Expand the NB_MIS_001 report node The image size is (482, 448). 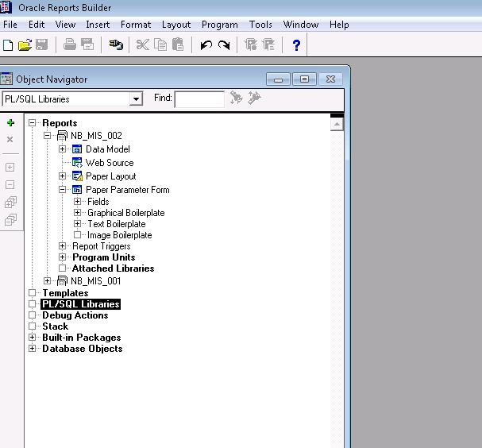pos(48,280)
